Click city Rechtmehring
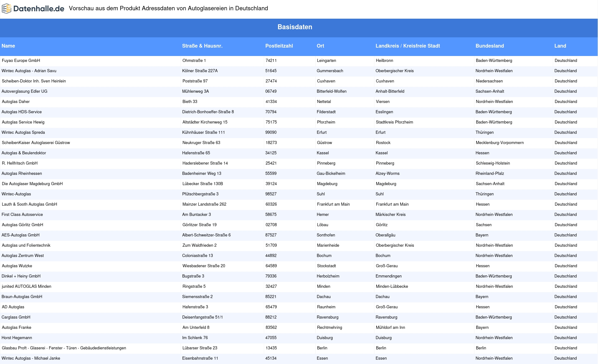598x364 pixels. (330, 328)
